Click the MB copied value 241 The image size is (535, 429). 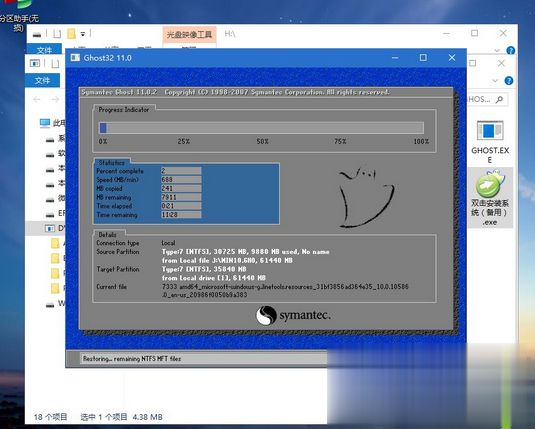pyautogui.click(x=181, y=188)
